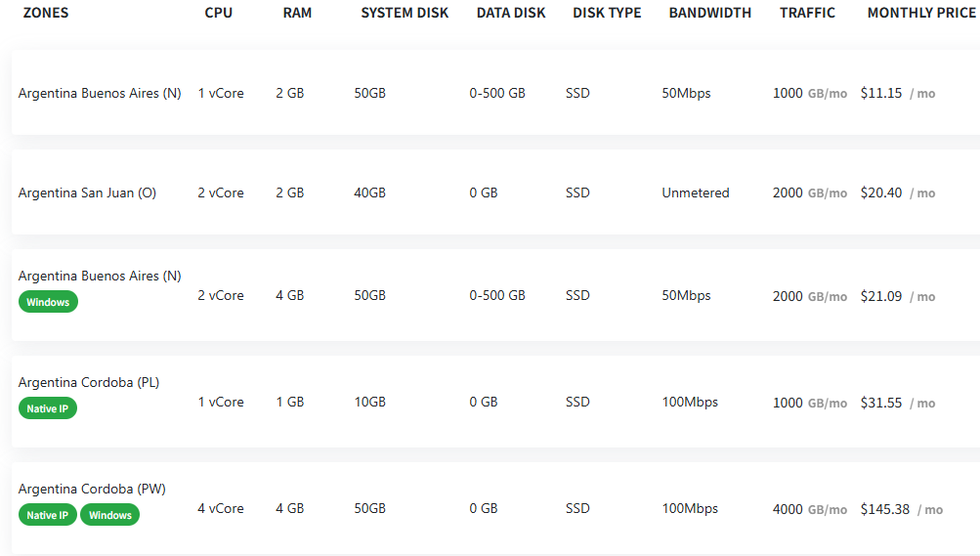Click the DATA DISK column header
Viewport: 980px width, 556px height.
coord(511,13)
